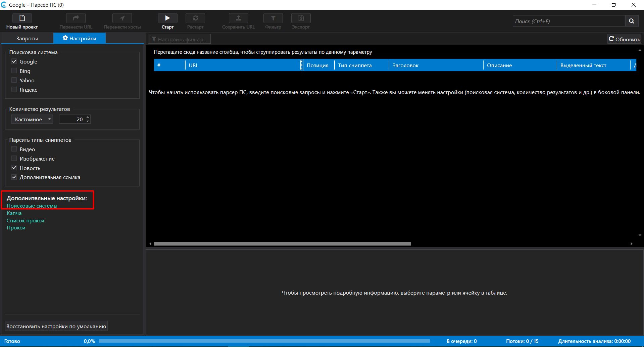Click Восстановить настройки по умолчанию button

(x=56, y=326)
